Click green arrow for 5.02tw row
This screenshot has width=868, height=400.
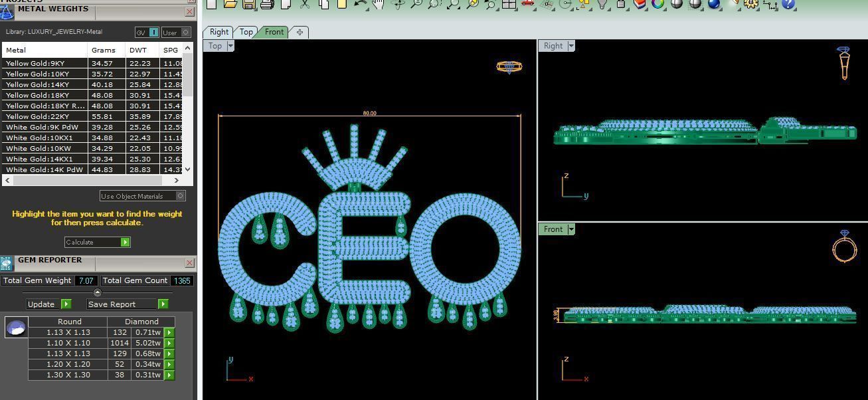click(x=169, y=343)
